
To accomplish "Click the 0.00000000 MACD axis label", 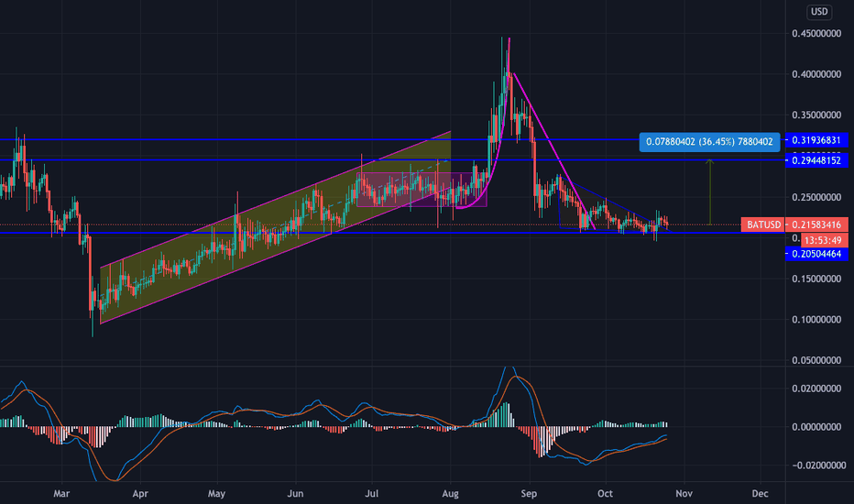I will click(x=816, y=427).
